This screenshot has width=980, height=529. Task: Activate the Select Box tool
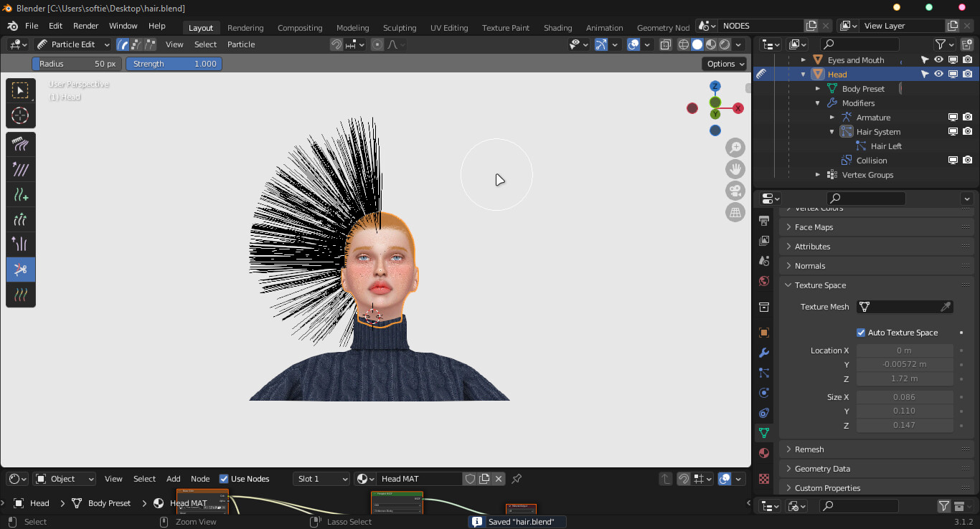21,90
